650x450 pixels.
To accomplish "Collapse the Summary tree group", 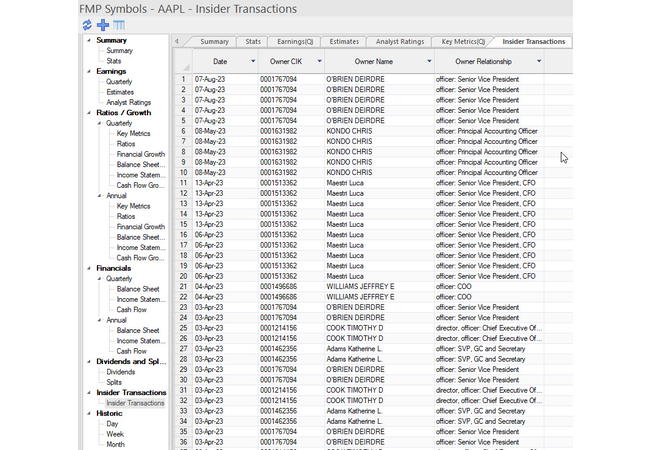I will click(x=89, y=40).
